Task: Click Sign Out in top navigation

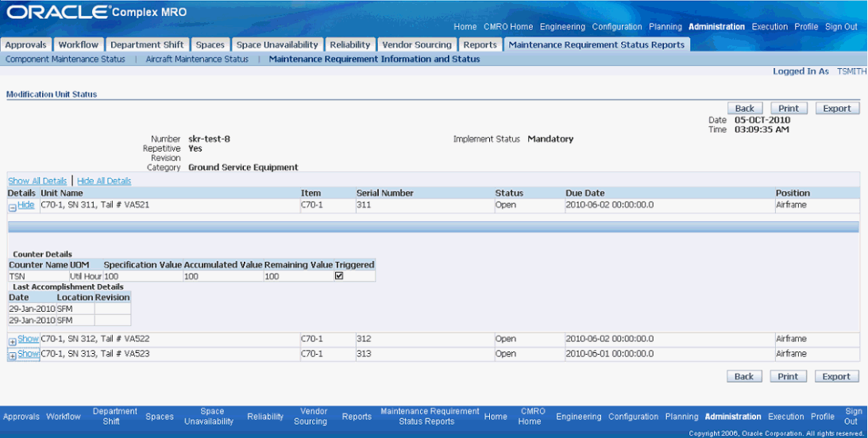Action: [842, 26]
